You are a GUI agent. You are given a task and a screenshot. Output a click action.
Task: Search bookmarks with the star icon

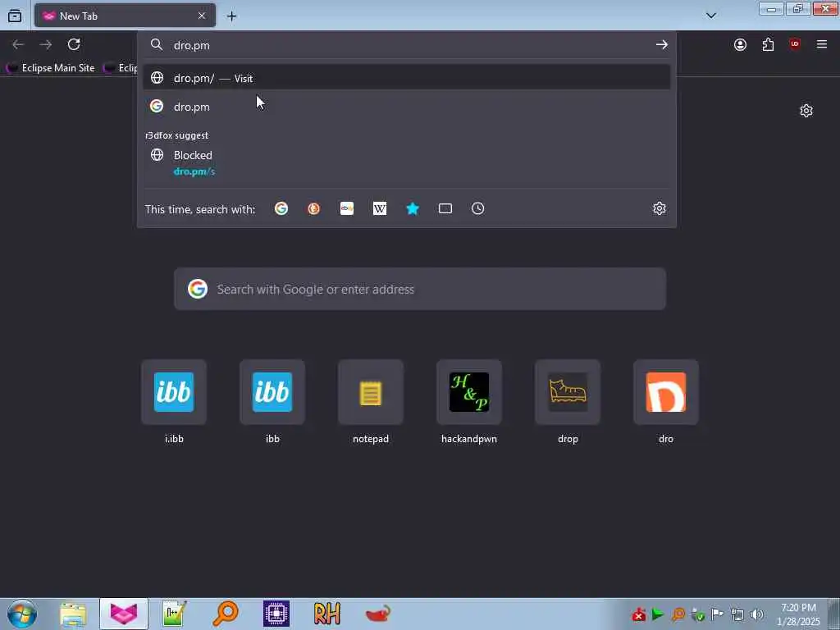tap(413, 208)
